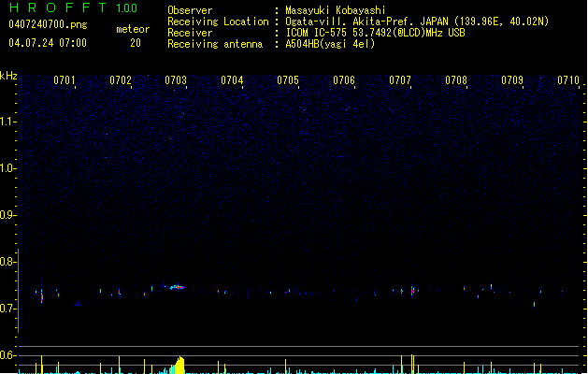The image size is (588, 374).
Task: Click the ICOM IC-575 receiver text
Action: [x=375, y=33]
